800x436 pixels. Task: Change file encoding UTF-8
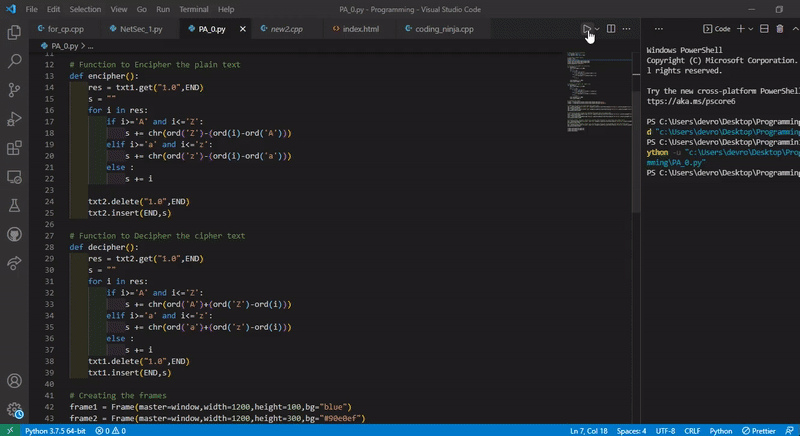pos(665,431)
